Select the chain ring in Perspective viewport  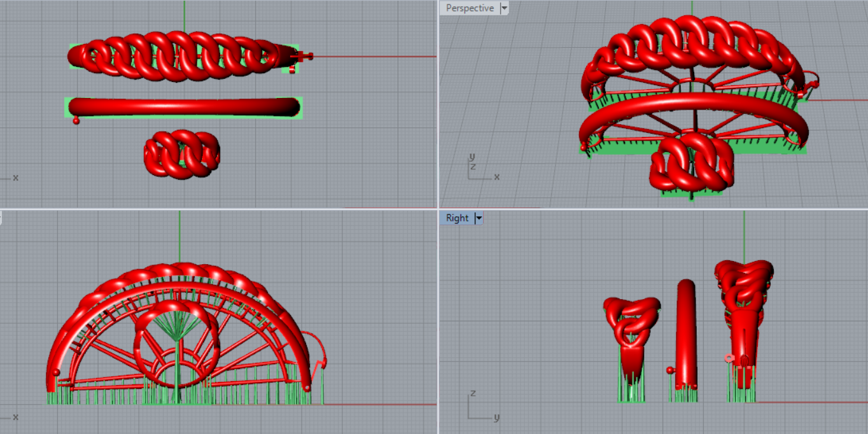[x=690, y=162]
